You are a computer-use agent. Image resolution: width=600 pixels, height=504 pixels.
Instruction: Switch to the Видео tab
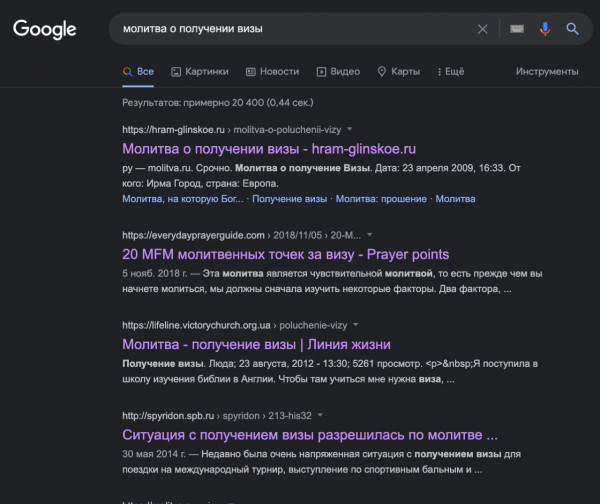point(338,72)
